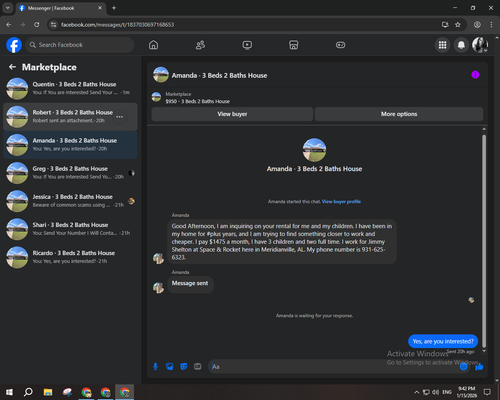This screenshot has width=500, height=400.
Task: Open Shari - 3 Beds 2 Baths House chat
Action: coord(70,229)
